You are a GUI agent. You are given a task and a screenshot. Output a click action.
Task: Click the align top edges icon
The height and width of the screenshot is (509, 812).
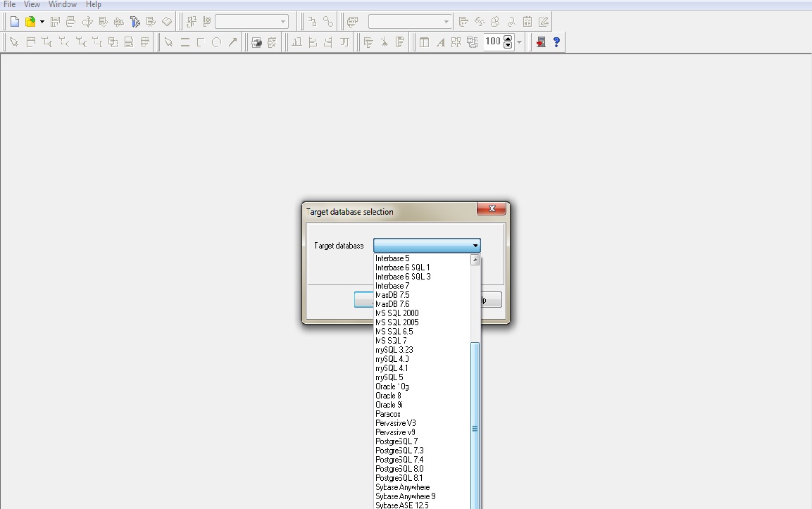click(344, 42)
